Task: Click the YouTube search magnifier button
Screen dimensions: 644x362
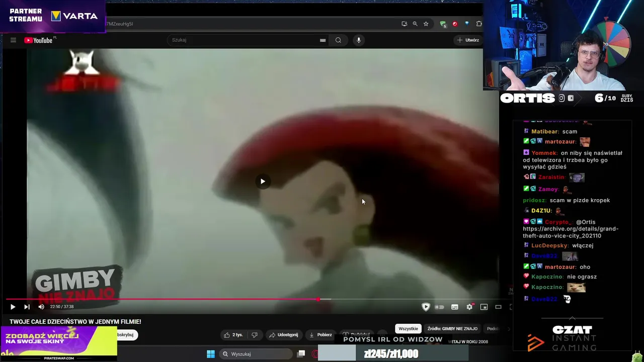Action: click(338, 40)
